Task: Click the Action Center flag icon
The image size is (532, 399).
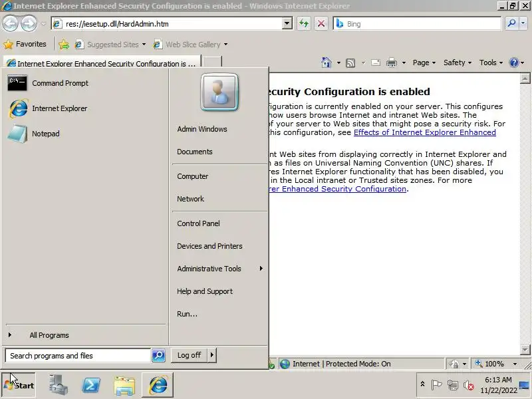Action: [x=436, y=385]
